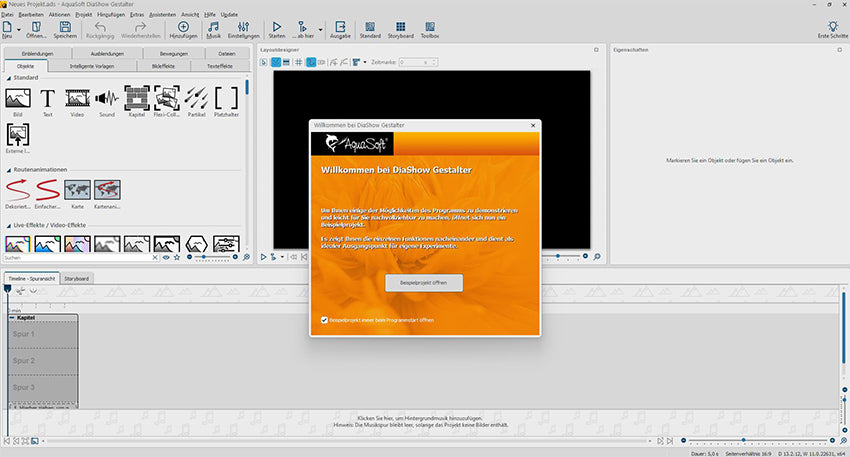The width and height of the screenshot is (850, 457).
Task: Collapse the Standard objects section
Action: click(7, 76)
